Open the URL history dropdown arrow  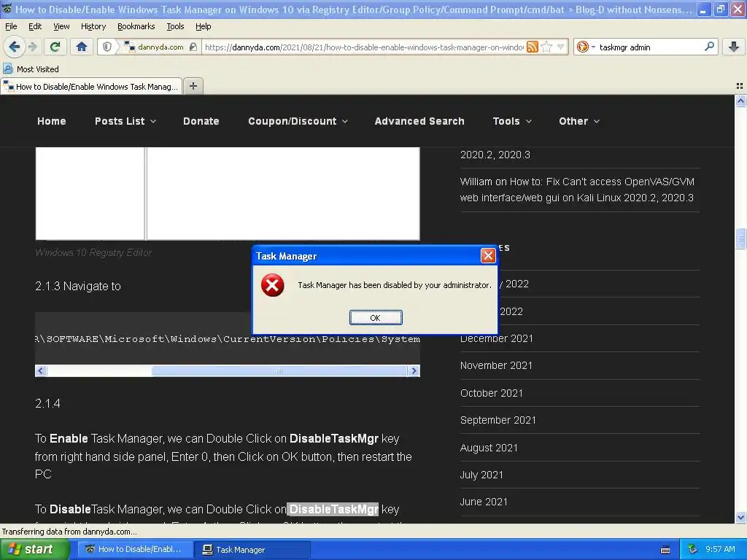561,47
